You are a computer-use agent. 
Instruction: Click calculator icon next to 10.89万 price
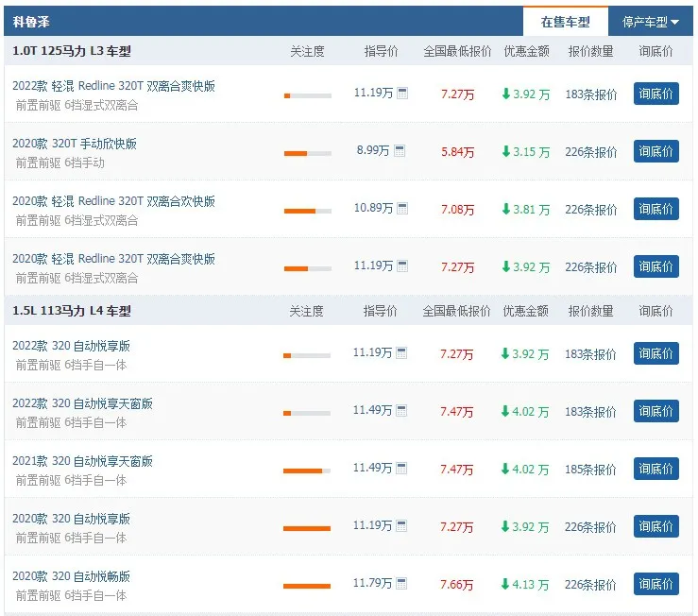click(x=402, y=209)
